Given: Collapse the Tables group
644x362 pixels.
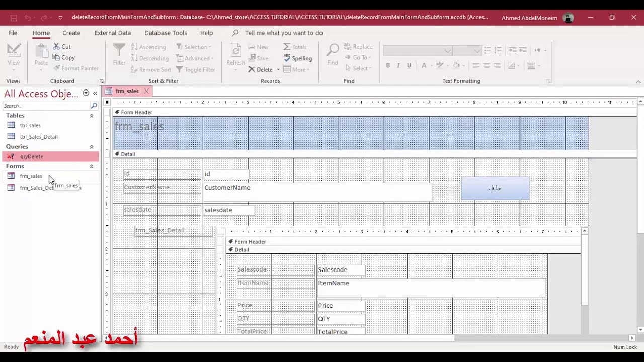Looking at the screenshot, I should [x=91, y=116].
